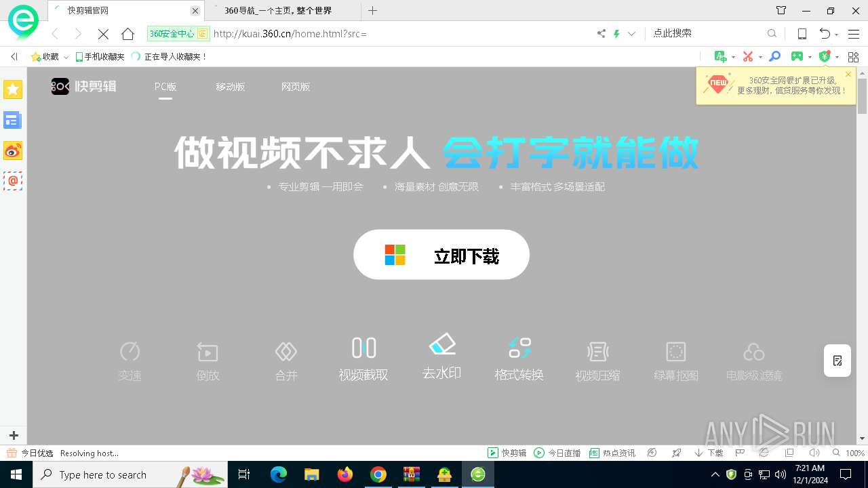Click the URL address field

click(x=400, y=33)
